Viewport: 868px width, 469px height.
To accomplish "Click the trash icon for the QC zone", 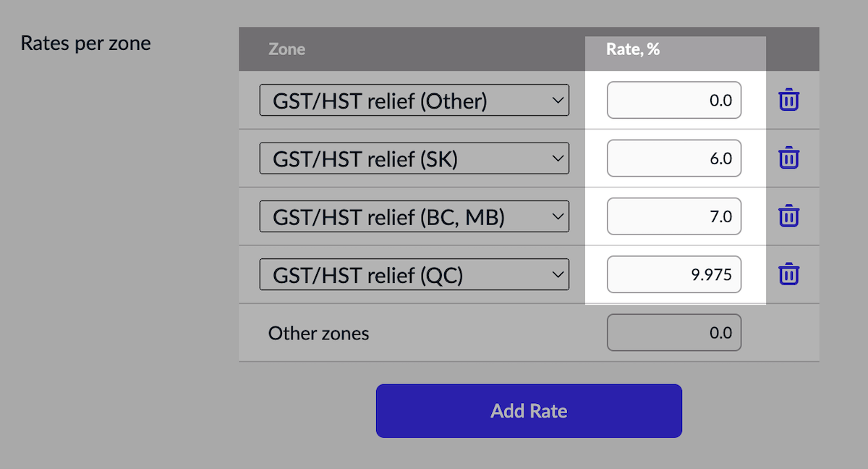I will click(x=788, y=274).
